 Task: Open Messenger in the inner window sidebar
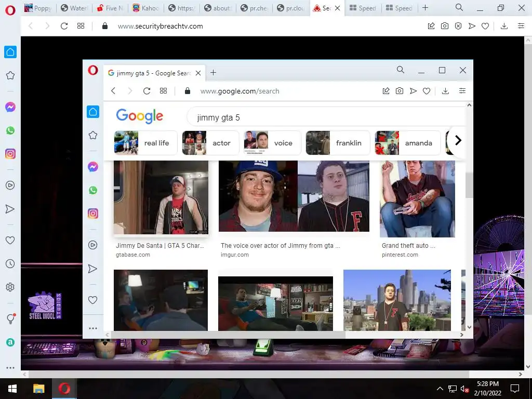point(93,167)
